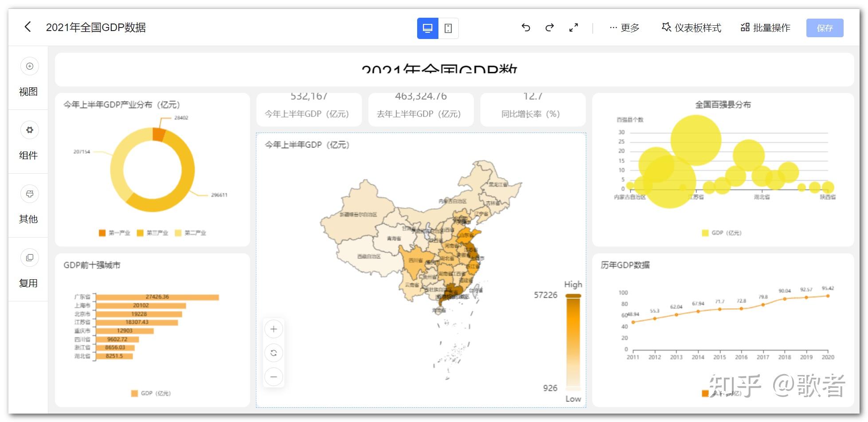Enter fullscreen with the expand arrows icon
This screenshot has width=868, height=422.
tap(573, 27)
